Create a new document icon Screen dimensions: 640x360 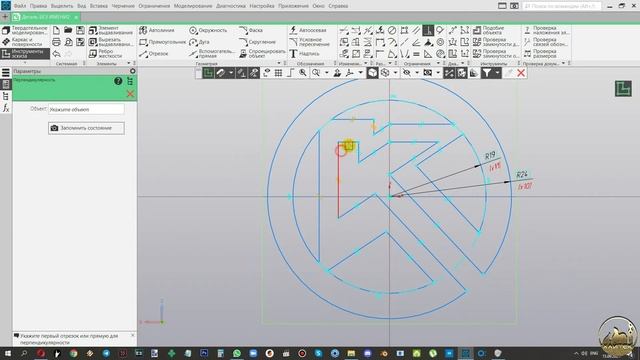point(56,30)
